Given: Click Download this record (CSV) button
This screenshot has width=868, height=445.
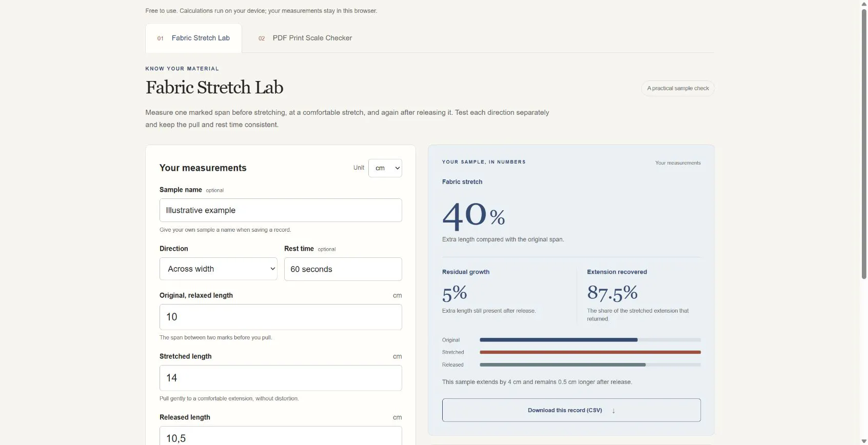Looking at the screenshot, I should pos(571,410).
